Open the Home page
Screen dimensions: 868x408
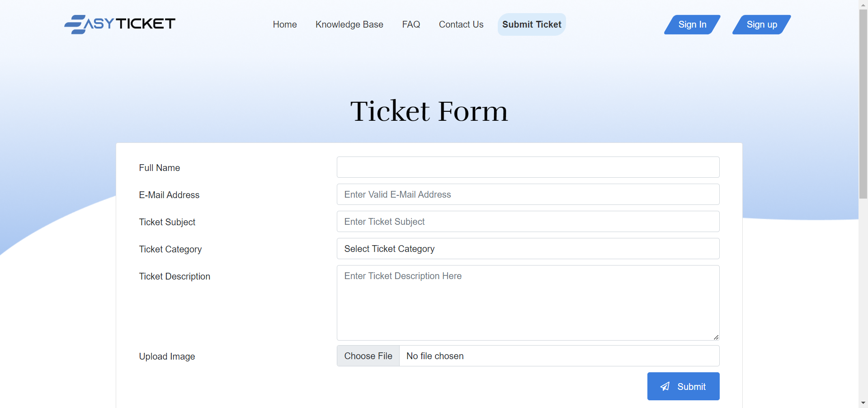coord(284,24)
